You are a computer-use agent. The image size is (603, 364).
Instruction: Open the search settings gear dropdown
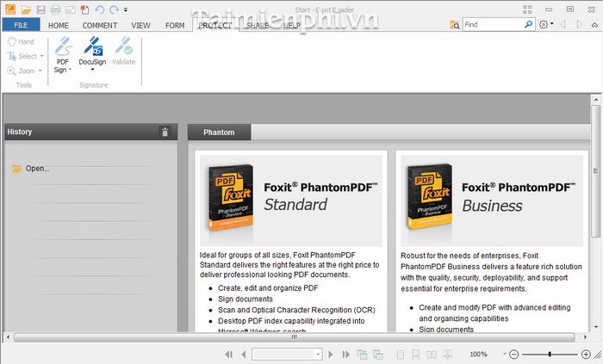(x=546, y=25)
